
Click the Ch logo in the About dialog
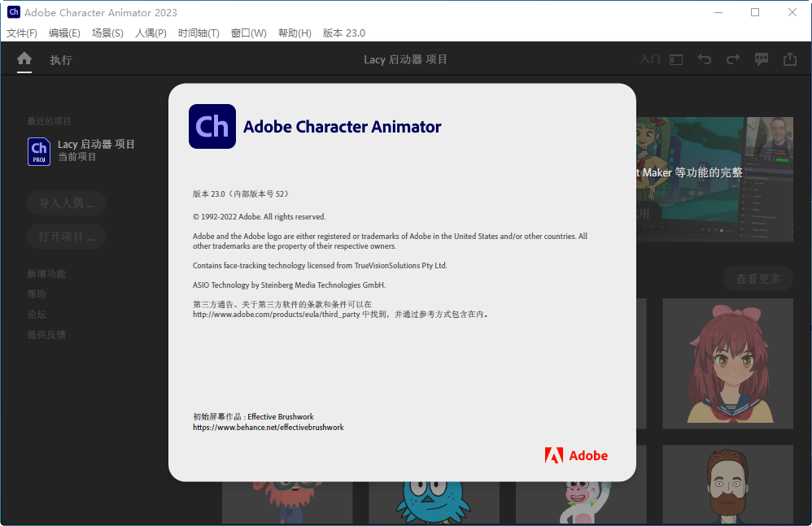click(x=212, y=126)
